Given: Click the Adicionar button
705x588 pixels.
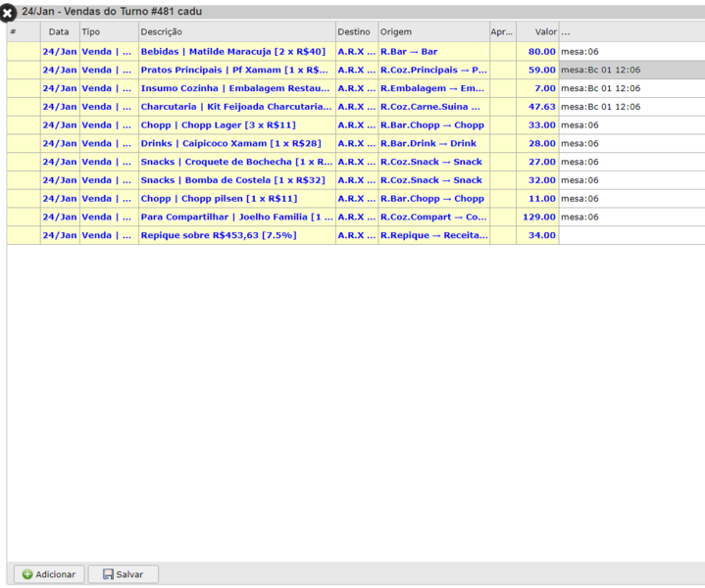Looking at the screenshot, I should click(x=49, y=574).
